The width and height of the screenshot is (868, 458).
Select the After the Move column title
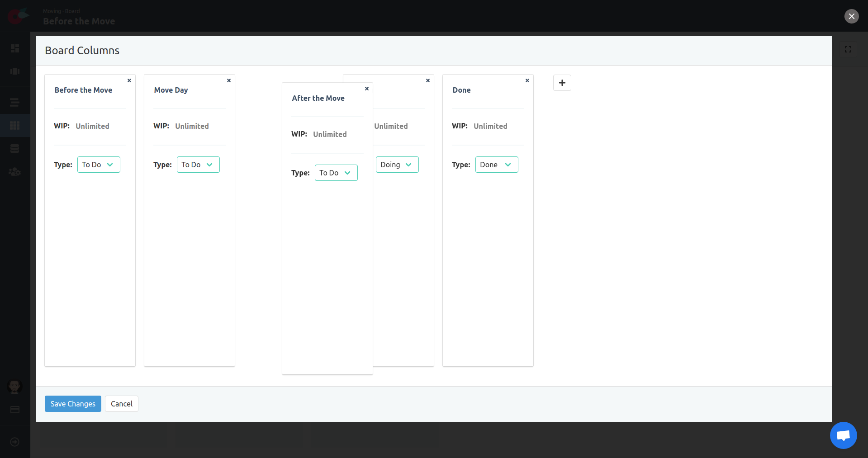(318, 98)
